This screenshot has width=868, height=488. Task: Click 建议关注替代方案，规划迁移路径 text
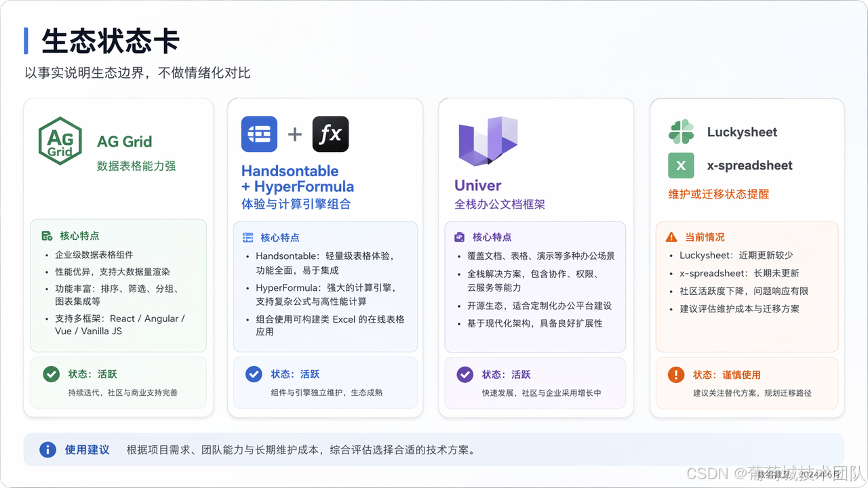(752, 392)
